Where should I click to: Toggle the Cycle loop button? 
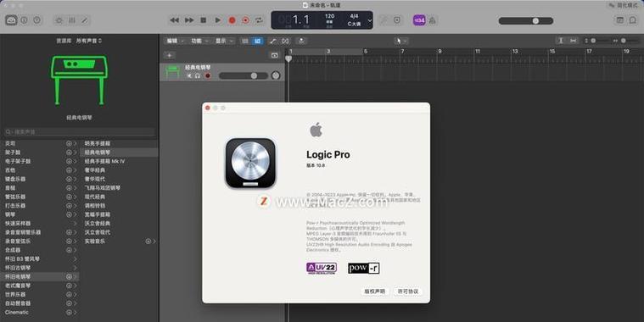click(259, 20)
